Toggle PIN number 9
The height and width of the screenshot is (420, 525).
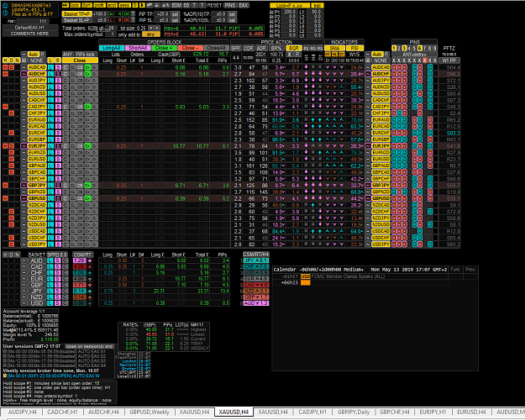click(435, 48)
